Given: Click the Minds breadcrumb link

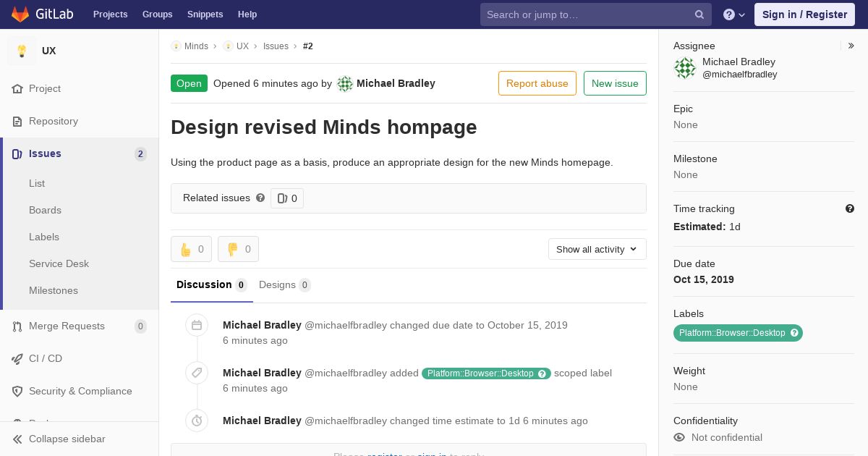Looking at the screenshot, I should click(196, 46).
